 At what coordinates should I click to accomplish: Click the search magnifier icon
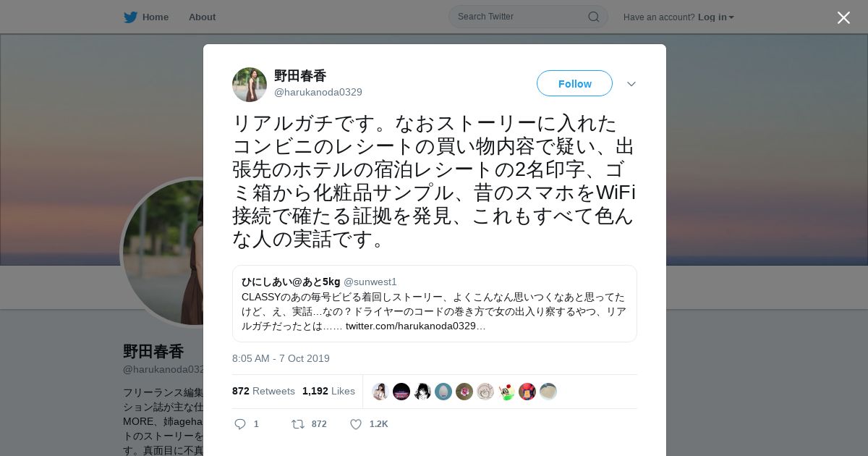point(593,17)
